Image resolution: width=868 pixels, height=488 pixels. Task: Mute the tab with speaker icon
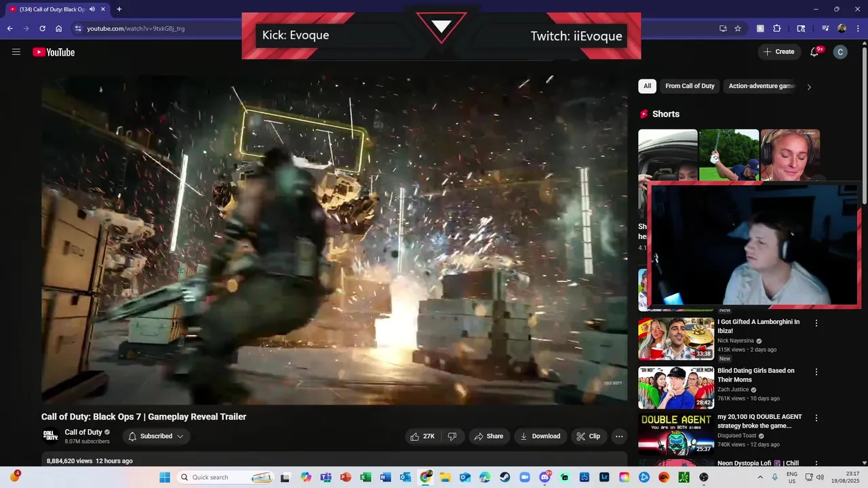pyautogui.click(x=92, y=9)
